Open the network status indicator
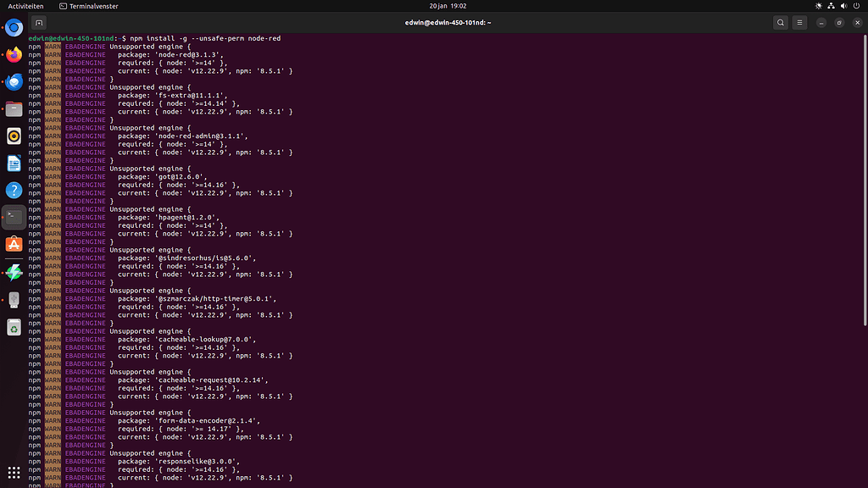 (x=831, y=6)
